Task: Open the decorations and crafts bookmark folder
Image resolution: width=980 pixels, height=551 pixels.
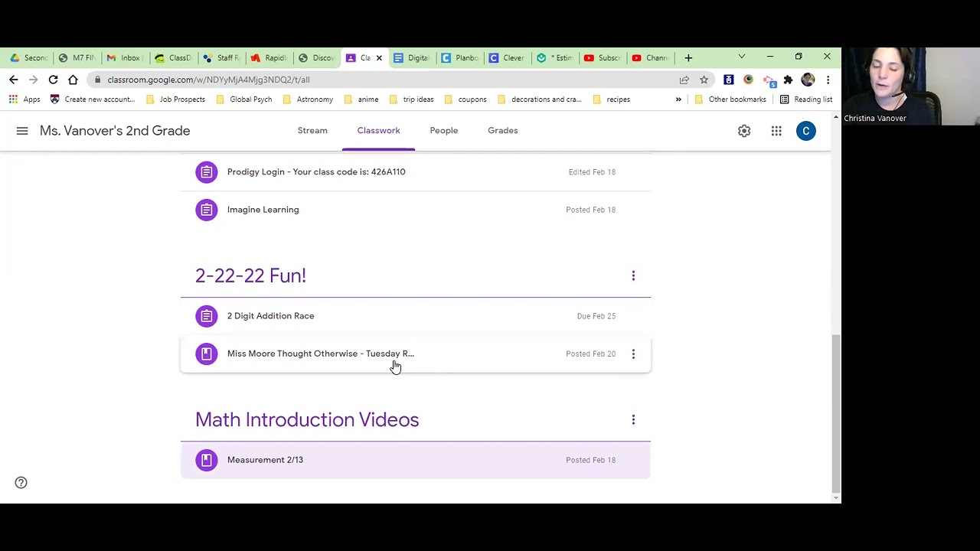Action: coord(540,99)
